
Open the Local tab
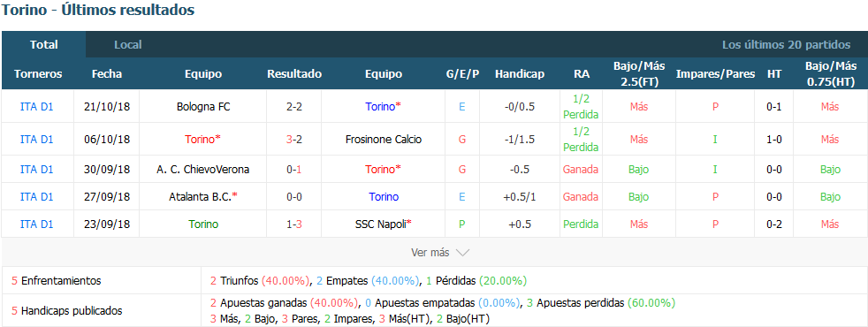128,45
